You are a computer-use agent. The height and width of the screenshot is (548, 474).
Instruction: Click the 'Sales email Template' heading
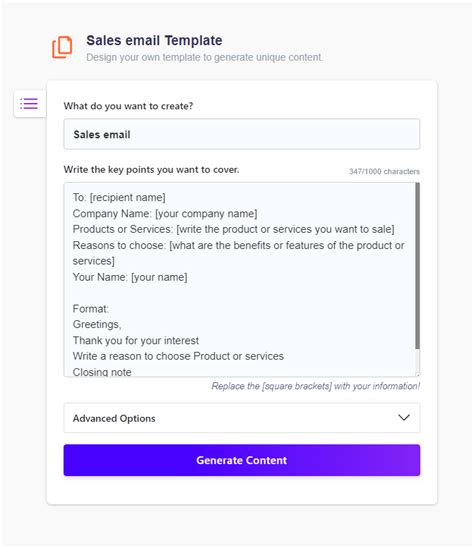click(154, 40)
